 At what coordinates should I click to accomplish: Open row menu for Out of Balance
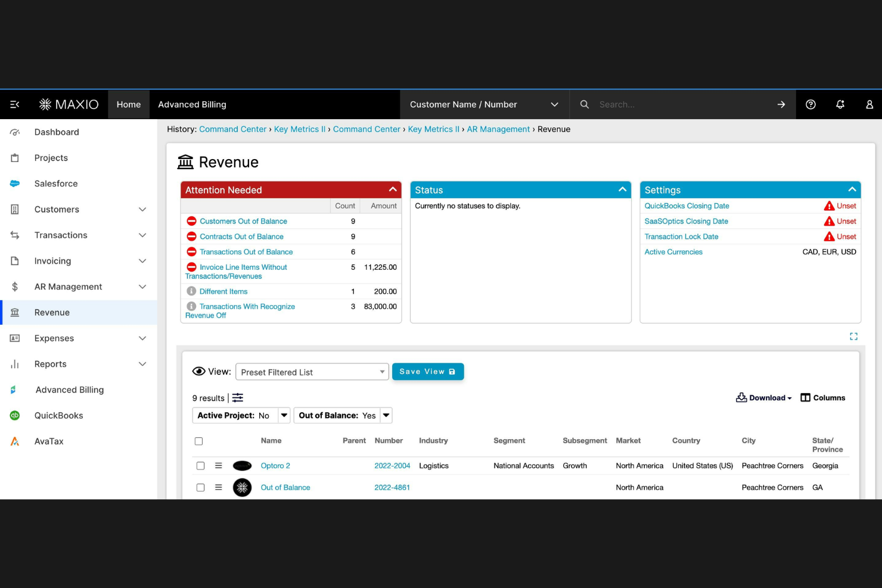click(219, 487)
